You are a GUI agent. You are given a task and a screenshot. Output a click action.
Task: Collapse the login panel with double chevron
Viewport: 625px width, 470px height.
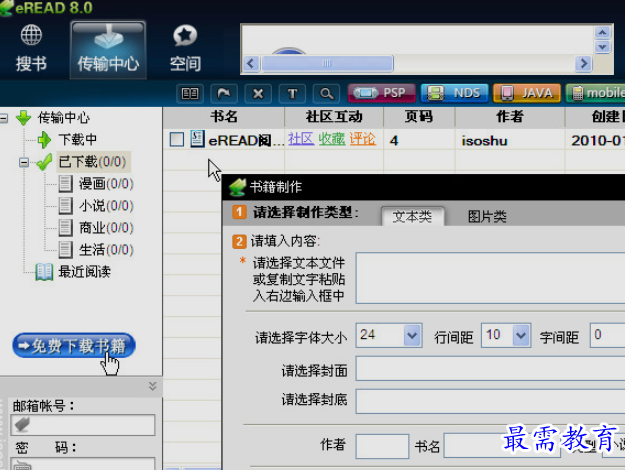(152, 386)
